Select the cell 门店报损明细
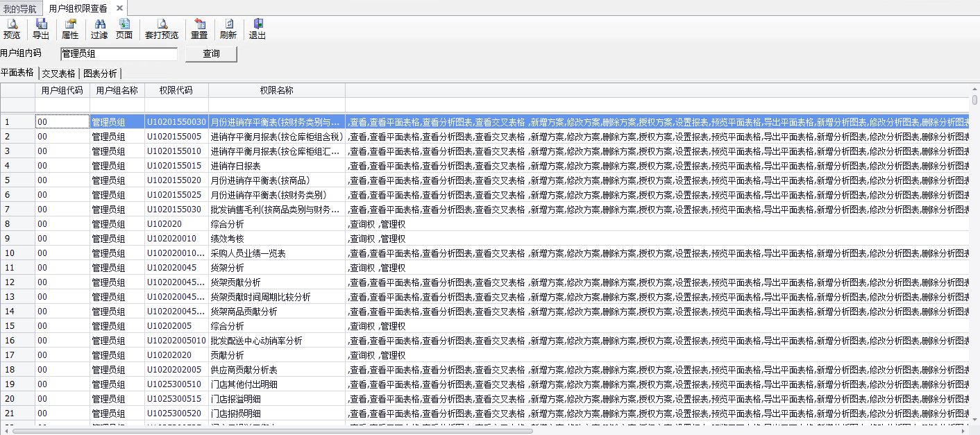The image size is (980, 435). tap(277, 413)
